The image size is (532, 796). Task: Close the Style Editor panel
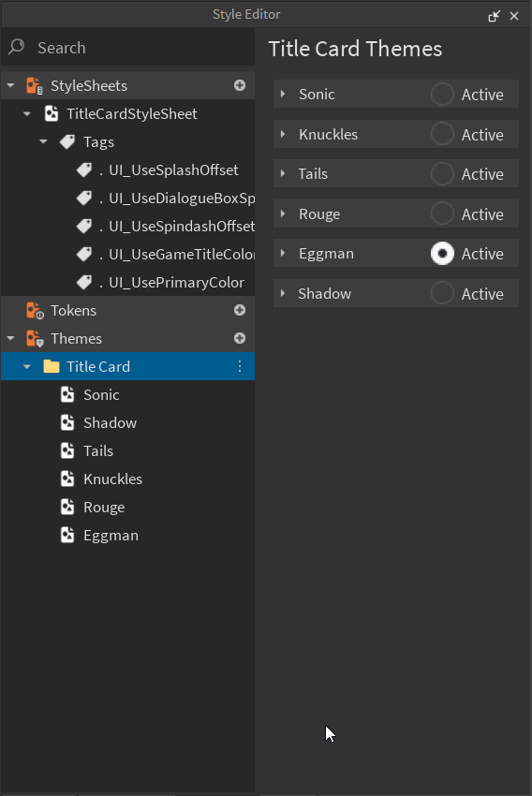pyautogui.click(x=514, y=16)
